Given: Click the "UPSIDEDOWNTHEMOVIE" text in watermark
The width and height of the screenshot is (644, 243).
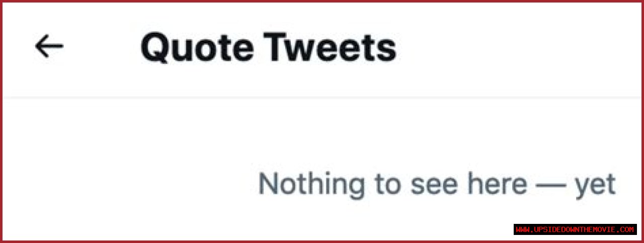Looking at the screenshot, I should coord(575,229).
